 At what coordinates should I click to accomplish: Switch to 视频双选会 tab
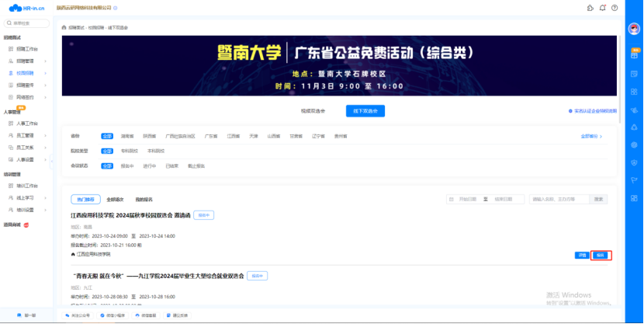(x=313, y=111)
